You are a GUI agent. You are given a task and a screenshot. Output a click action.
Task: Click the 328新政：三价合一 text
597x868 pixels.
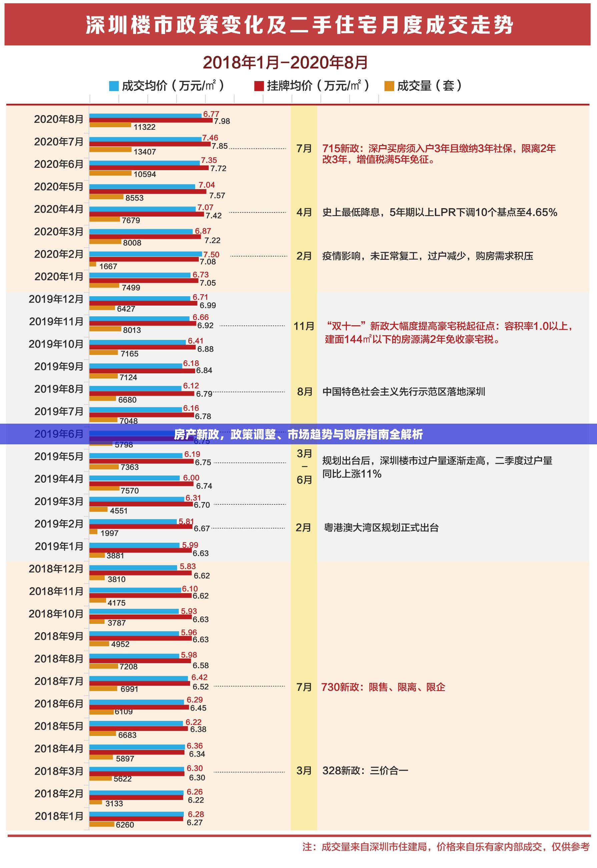[x=365, y=771]
